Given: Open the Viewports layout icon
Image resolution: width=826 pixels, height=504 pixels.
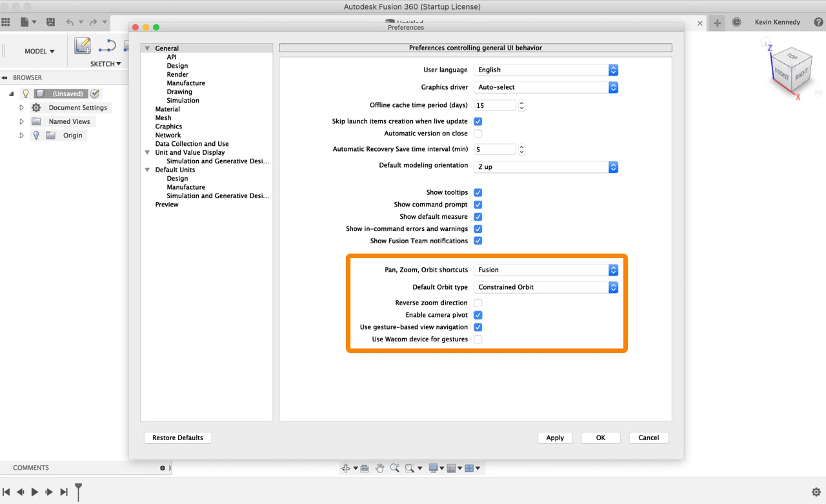Looking at the screenshot, I should click(470, 468).
